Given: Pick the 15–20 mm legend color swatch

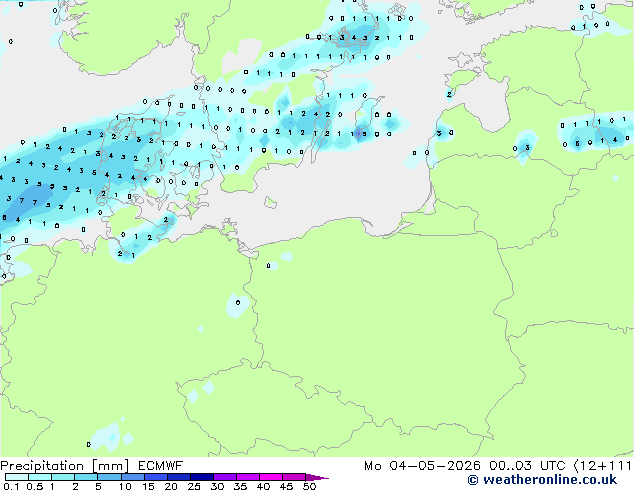Looking at the screenshot, I should coord(156,477).
